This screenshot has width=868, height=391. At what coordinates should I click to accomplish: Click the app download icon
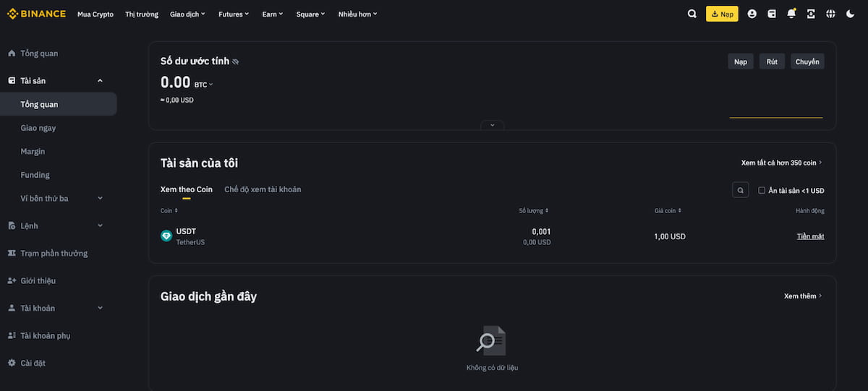pos(811,14)
